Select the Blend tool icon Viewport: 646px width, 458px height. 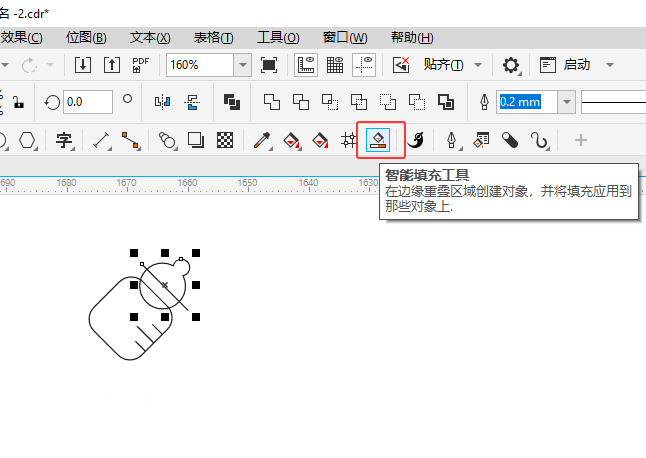click(x=167, y=140)
